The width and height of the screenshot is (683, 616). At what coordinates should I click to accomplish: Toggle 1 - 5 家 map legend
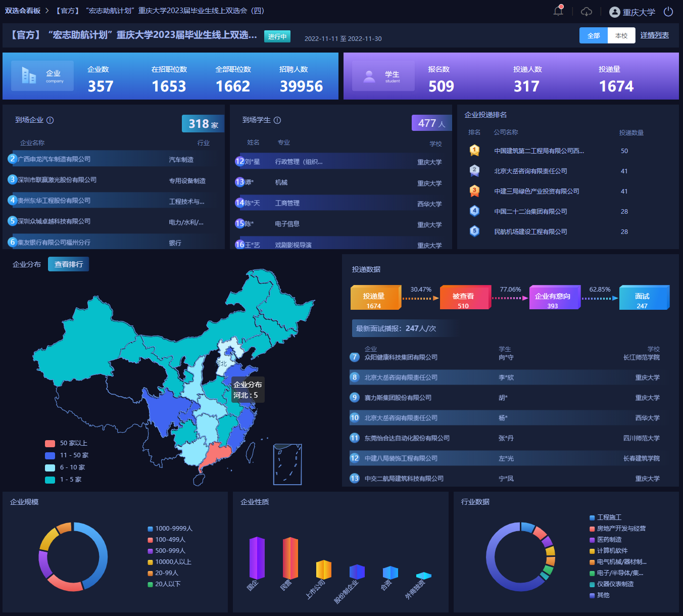point(63,480)
